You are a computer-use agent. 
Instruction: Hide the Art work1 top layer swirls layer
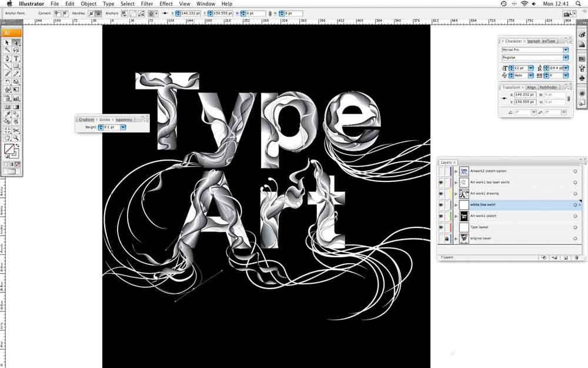click(x=441, y=183)
